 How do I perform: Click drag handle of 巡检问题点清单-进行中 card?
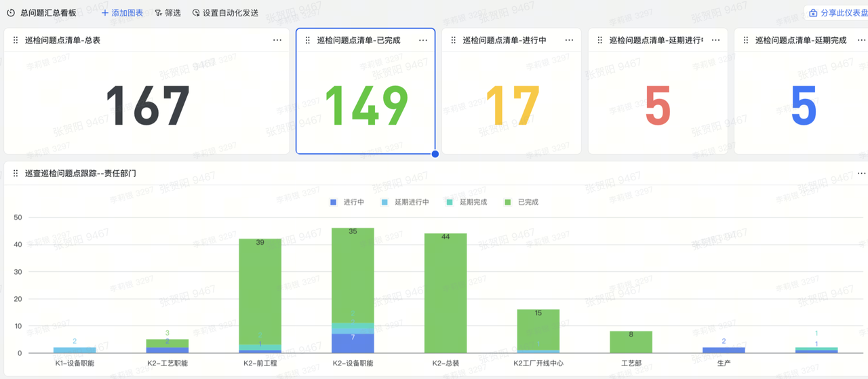tap(454, 41)
